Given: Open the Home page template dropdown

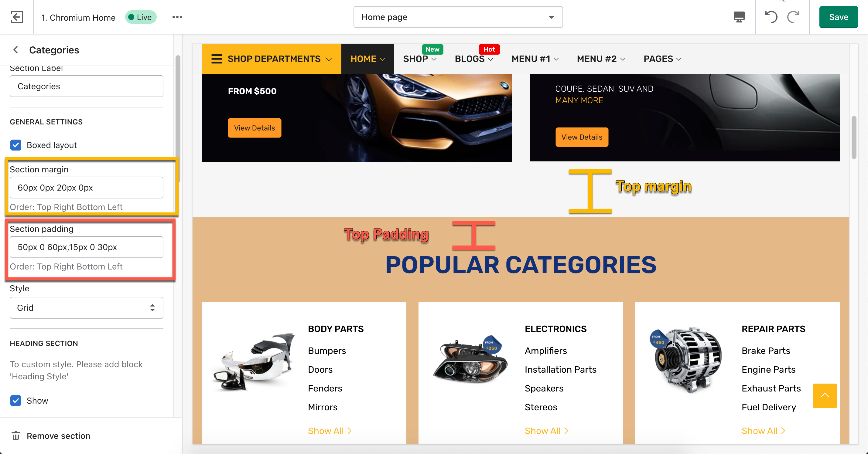Looking at the screenshot, I should [458, 17].
